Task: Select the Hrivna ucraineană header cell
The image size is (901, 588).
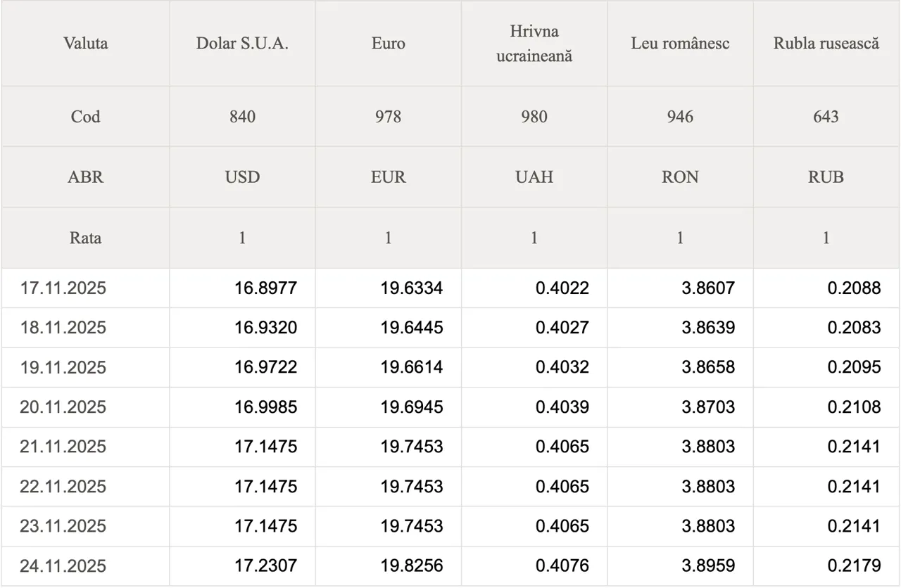Action: coord(534,44)
